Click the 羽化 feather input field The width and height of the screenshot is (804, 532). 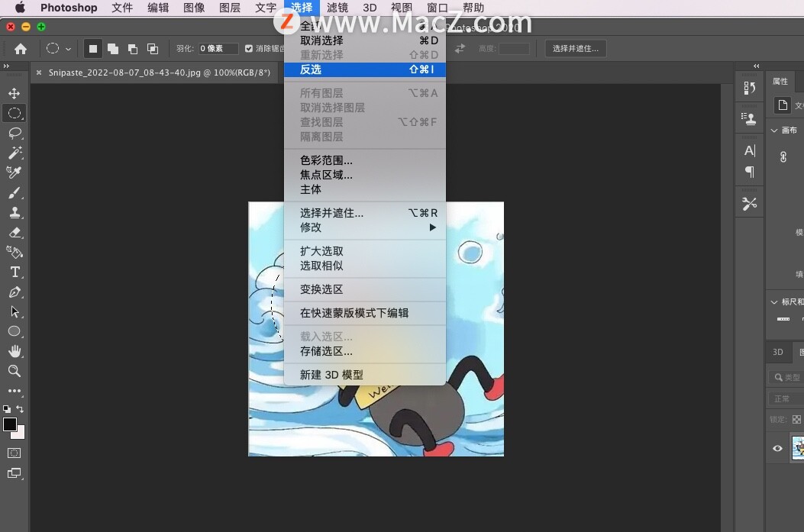click(218, 49)
